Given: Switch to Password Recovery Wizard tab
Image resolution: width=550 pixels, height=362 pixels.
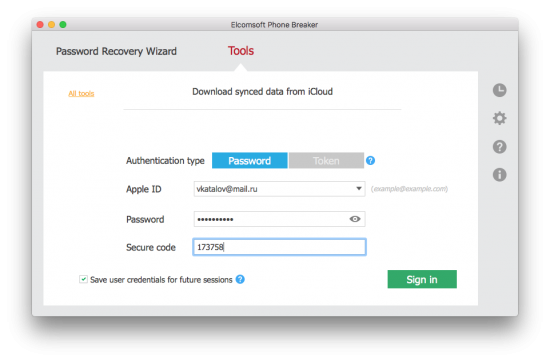Looking at the screenshot, I should (116, 52).
